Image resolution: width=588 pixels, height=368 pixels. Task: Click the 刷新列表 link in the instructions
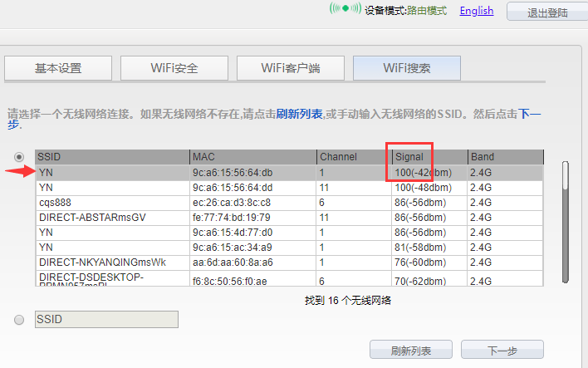[x=299, y=113]
